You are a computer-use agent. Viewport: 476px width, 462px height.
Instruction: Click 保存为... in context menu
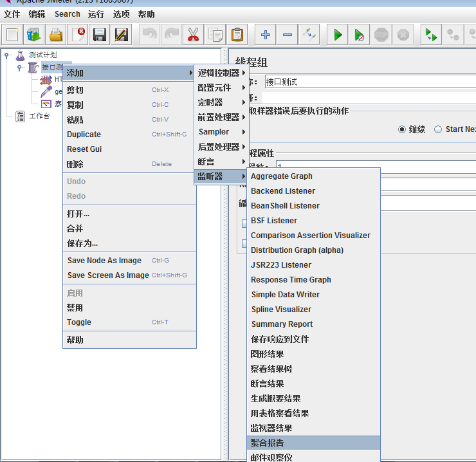point(130,243)
